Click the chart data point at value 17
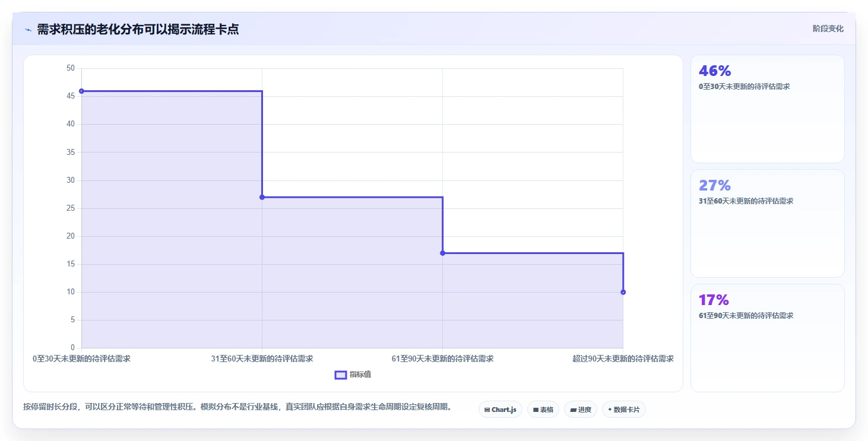Image resolution: width=868 pixels, height=441 pixels. tap(442, 253)
